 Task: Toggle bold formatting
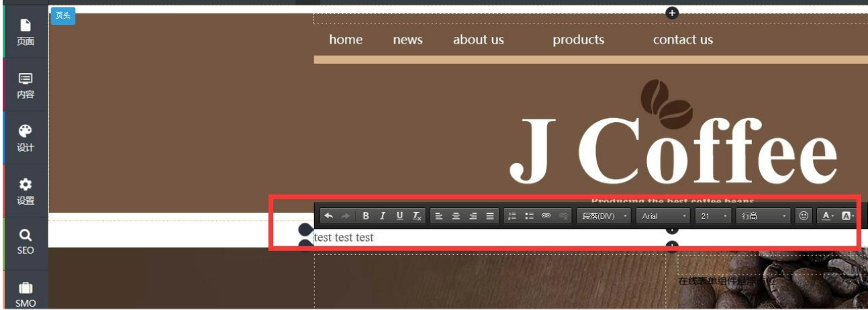click(366, 216)
